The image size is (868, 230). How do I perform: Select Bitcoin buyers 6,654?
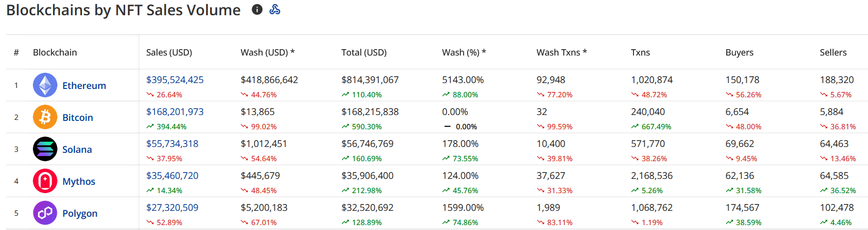[737, 112]
